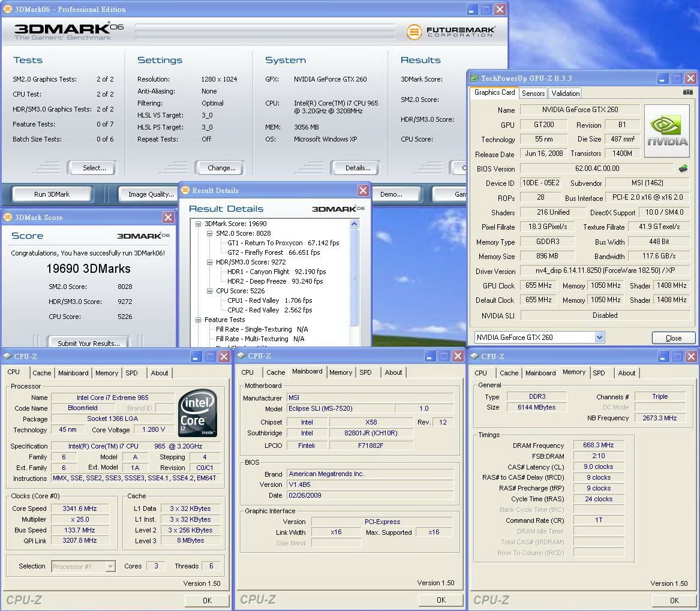The height and width of the screenshot is (611, 700).
Task: Click the Intel Core i7 logo in CPU-Z
Action: [198, 413]
